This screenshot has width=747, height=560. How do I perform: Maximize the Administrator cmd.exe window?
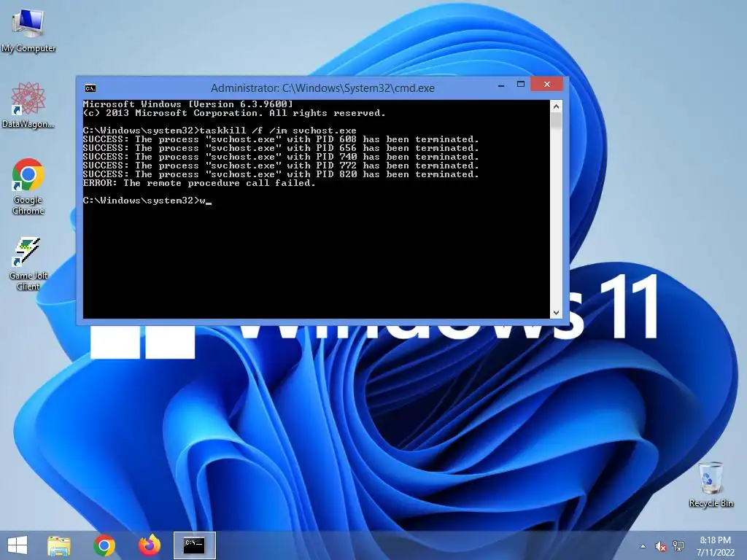[x=521, y=85]
